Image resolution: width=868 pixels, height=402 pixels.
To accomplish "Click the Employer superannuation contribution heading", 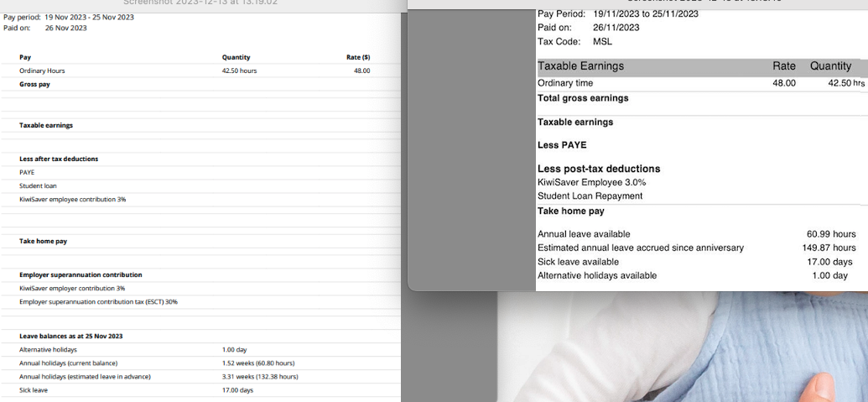I will click(81, 274).
